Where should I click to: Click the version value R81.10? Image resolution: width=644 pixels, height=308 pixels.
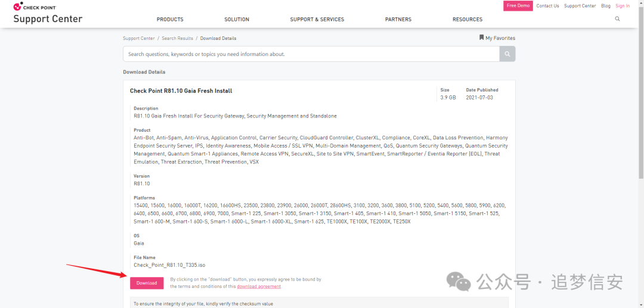pos(142,183)
